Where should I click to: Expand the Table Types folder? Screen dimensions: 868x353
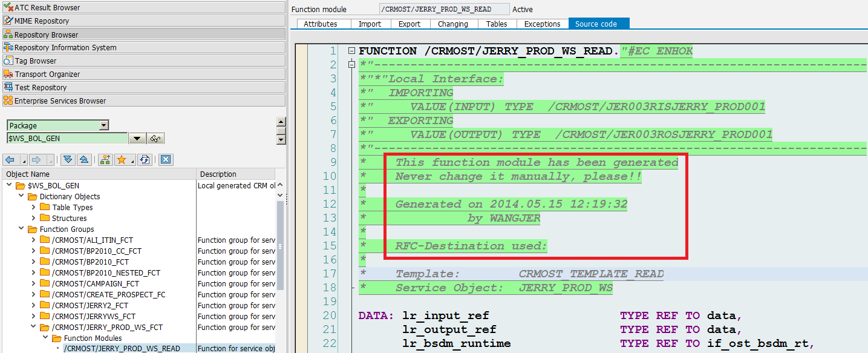pyautogui.click(x=34, y=207)
